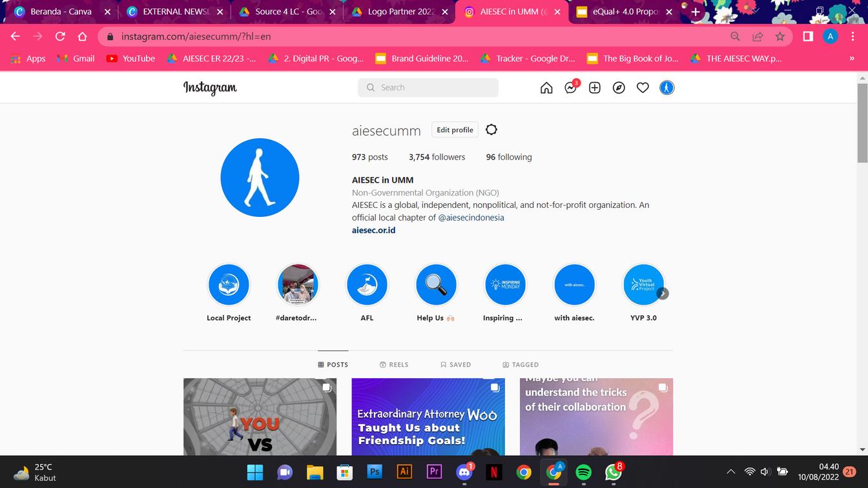Click the Instagram search field

coord(428,88)
